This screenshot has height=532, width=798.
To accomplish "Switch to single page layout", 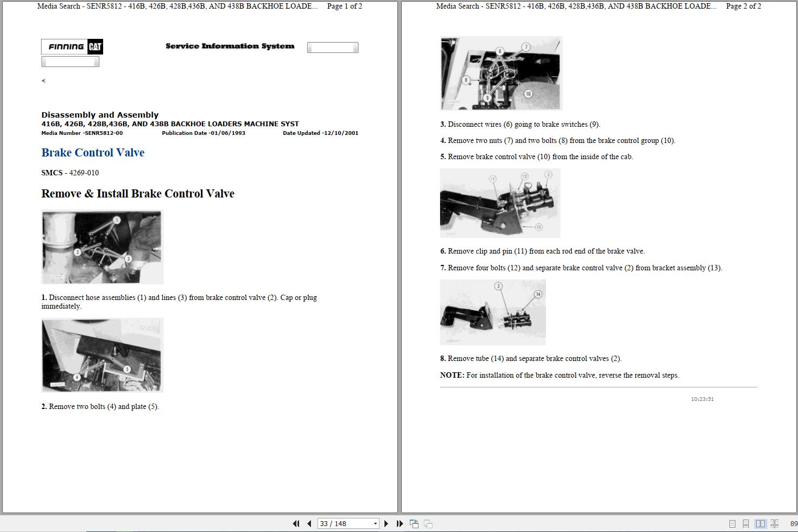I will [x=733, y=523].
